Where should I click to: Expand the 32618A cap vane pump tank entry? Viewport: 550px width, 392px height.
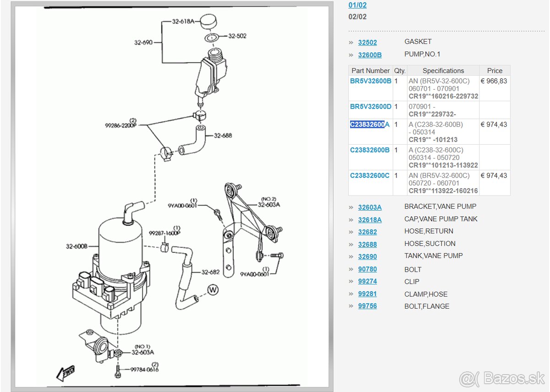(x=369, y=220)
